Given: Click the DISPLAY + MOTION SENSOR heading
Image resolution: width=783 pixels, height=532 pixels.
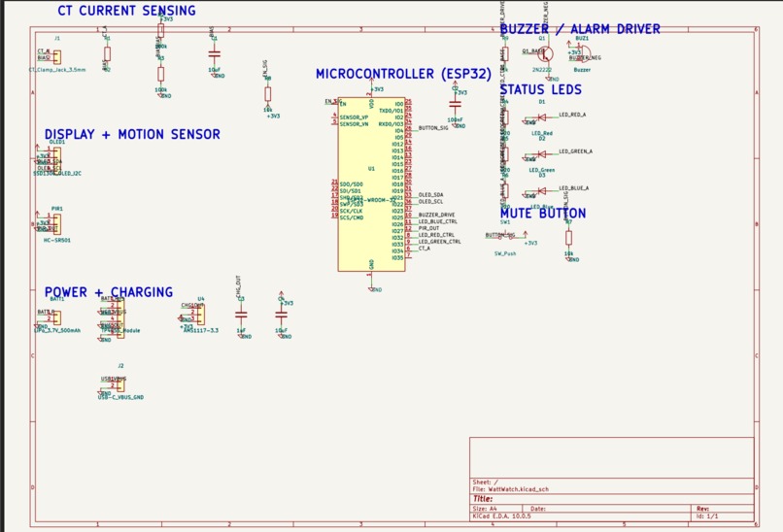Looking at the screenshot, I should point(132,134).
